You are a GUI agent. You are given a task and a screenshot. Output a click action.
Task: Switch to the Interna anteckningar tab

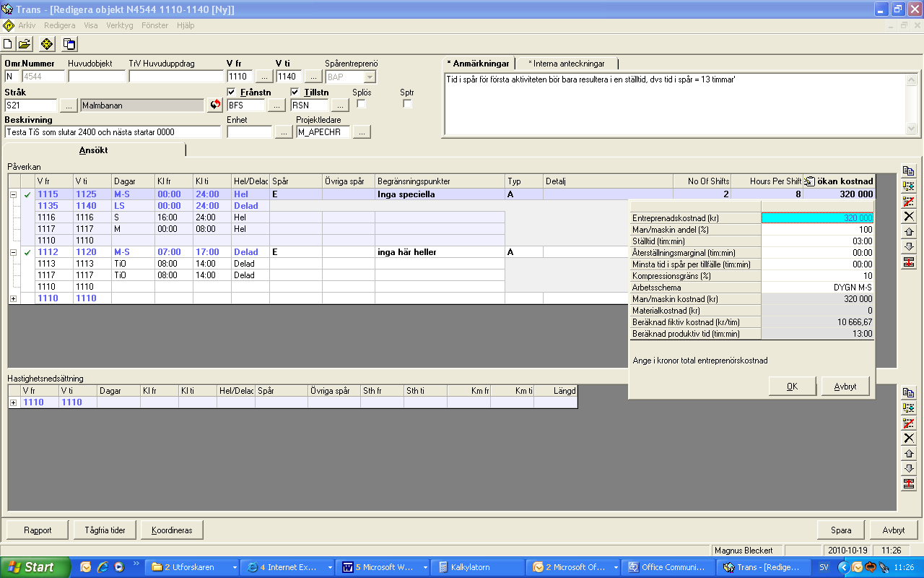567,64
